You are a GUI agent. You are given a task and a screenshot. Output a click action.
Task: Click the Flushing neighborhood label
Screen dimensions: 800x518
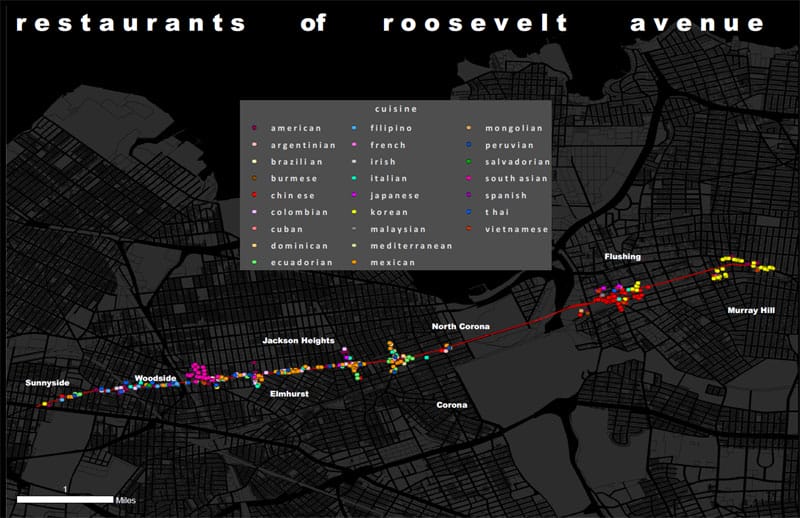622,257
